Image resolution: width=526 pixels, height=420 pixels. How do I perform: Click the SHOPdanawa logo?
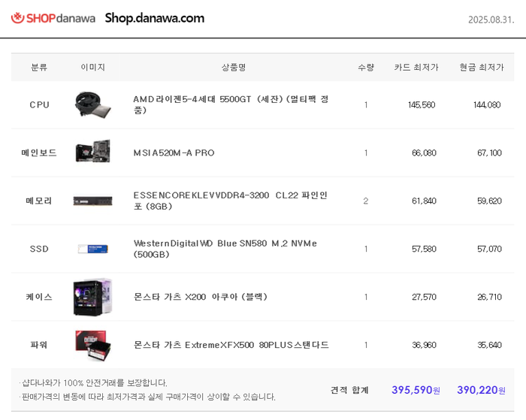(x=53, y=18)
